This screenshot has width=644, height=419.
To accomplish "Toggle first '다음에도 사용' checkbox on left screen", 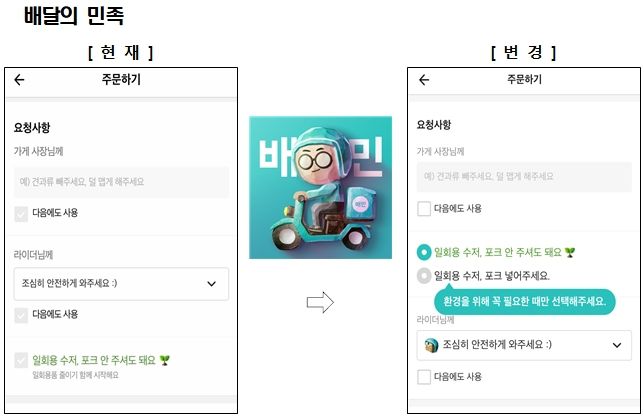I will (21, 214).
